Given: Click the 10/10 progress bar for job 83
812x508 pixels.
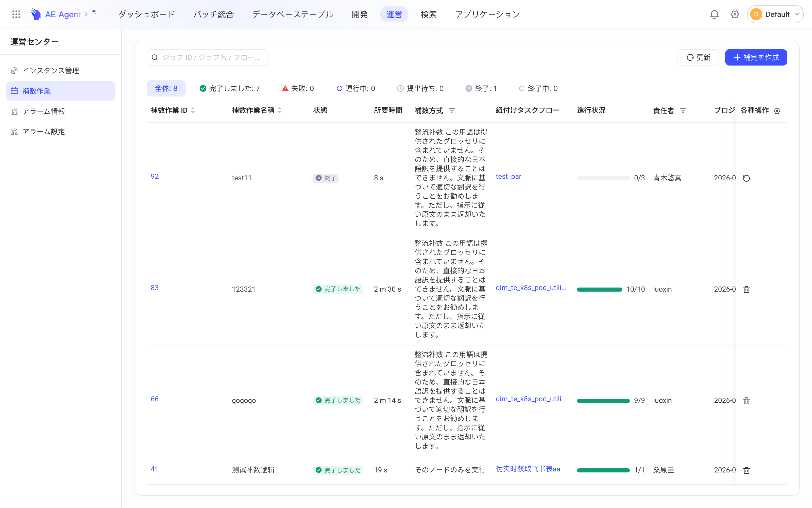Looking at the screenshot, I should click(600, 290).
